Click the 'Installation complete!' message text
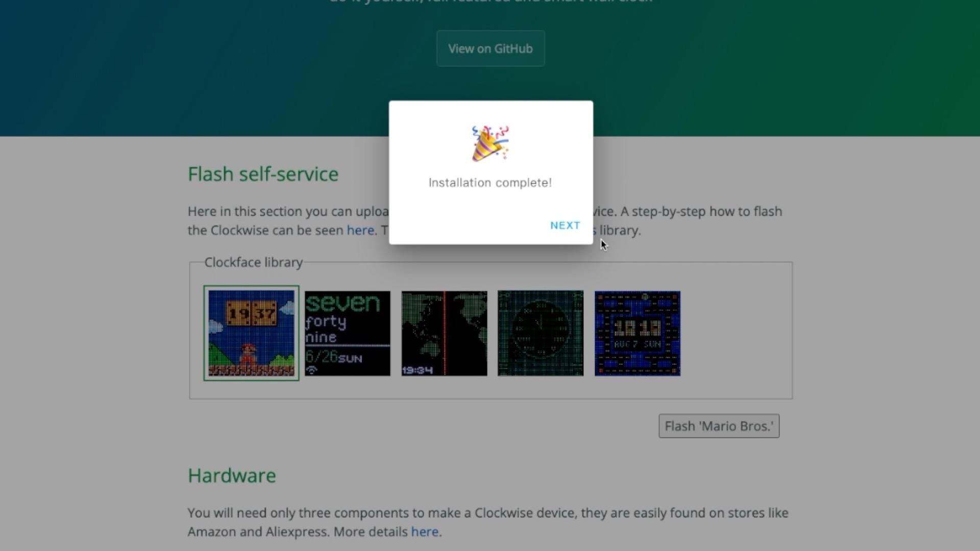 (490, 183)
